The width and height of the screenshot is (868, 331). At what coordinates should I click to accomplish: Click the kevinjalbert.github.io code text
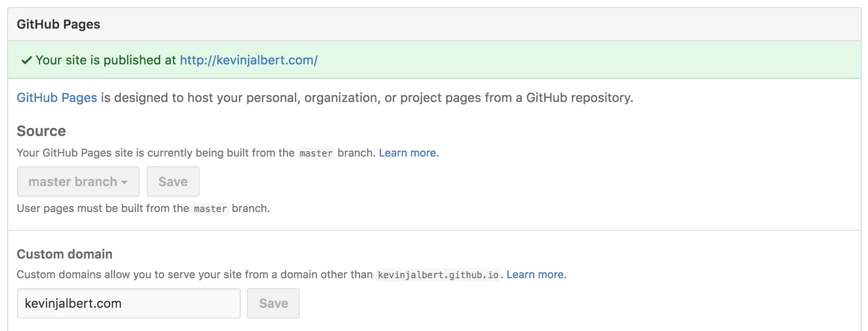438,275
